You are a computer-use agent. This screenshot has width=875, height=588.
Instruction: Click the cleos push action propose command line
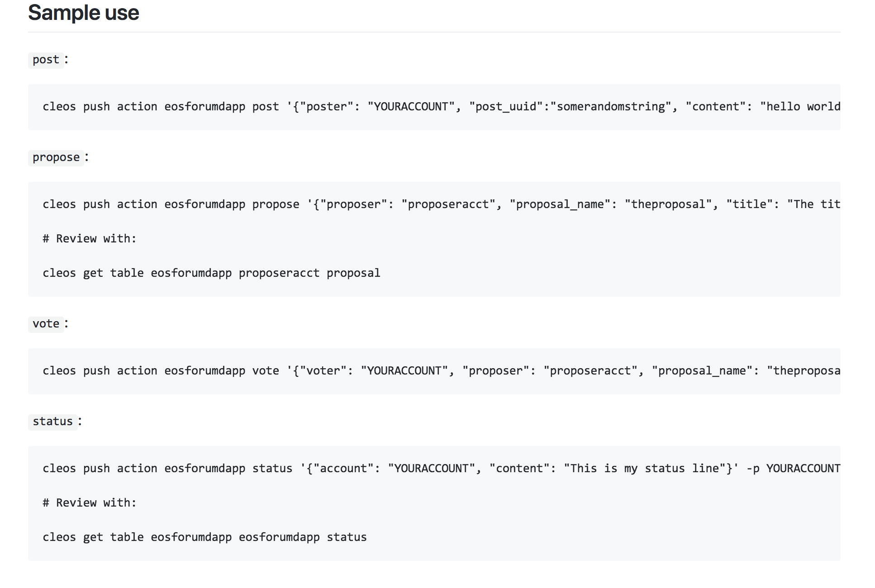pos(442,204)
